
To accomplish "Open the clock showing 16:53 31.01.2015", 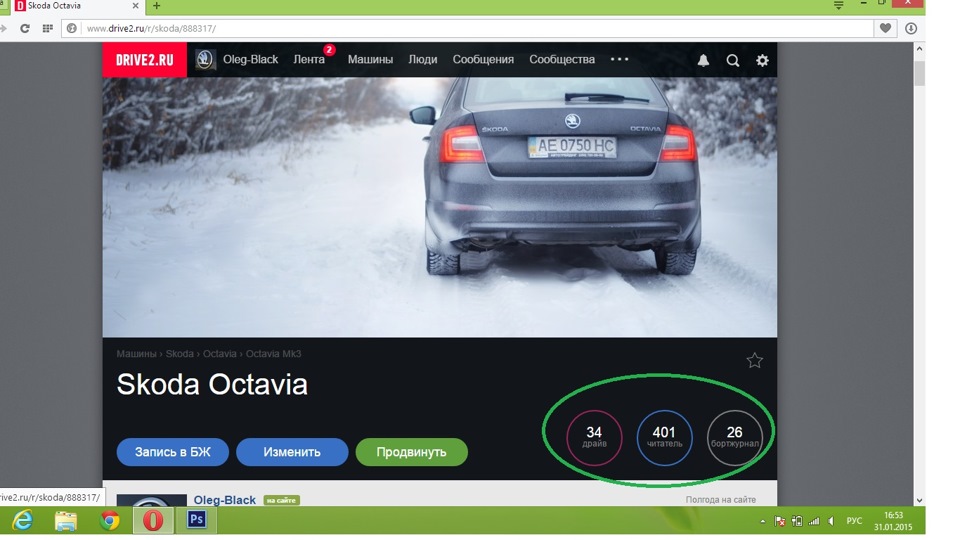I will pyautogui.click(x=893, y=521).
